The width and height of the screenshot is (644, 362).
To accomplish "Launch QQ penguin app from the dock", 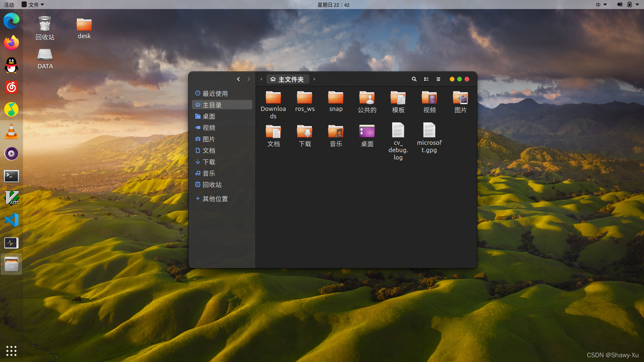I will (11, 65).
